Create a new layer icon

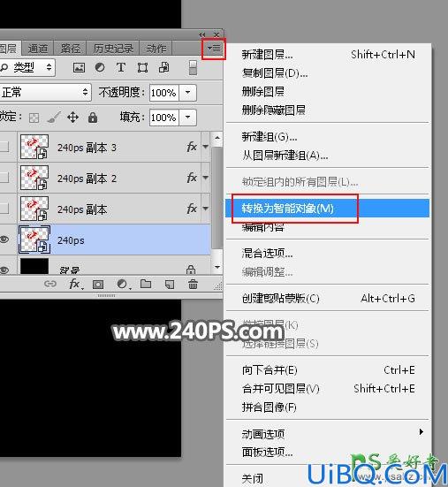169,285
